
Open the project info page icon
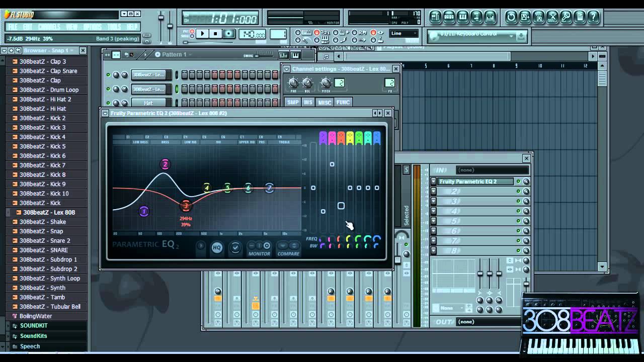(x=580, y=17)
